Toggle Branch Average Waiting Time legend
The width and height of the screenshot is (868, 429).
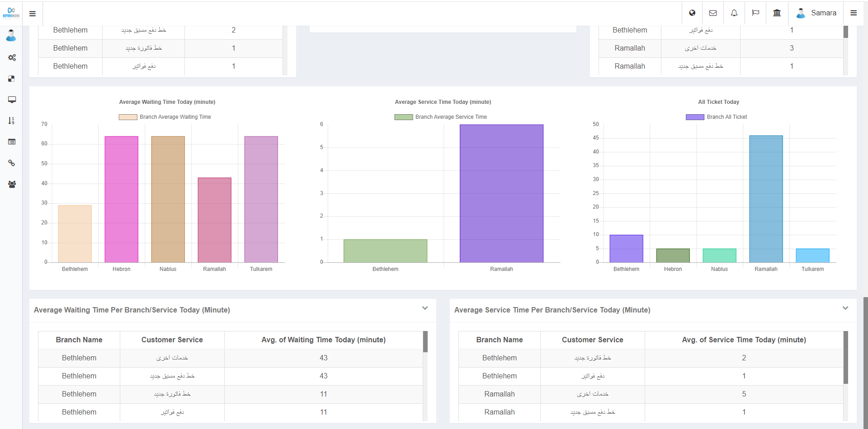pyautogui.click(x=165, y=117)
